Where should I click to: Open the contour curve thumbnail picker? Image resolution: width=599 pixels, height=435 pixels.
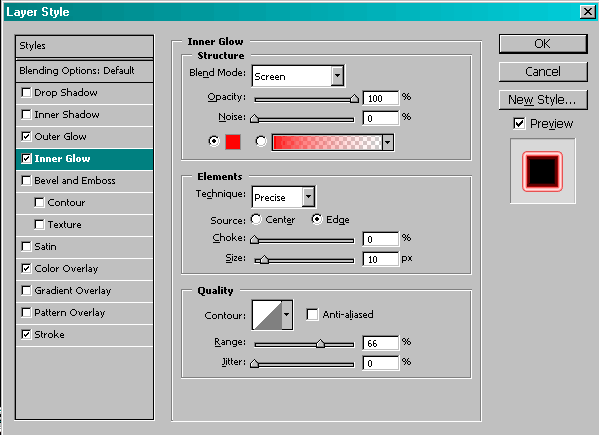pyautogui.click(x=267, y=315)
